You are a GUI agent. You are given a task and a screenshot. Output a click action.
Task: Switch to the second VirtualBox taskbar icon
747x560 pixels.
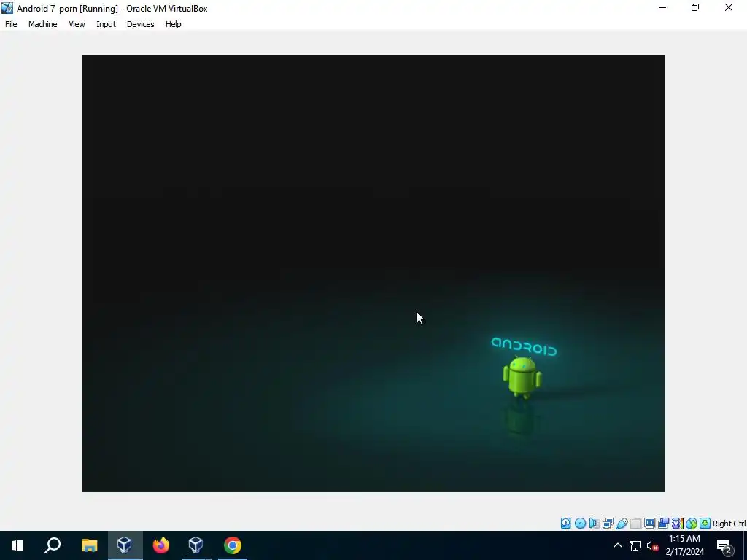[196, 545]
